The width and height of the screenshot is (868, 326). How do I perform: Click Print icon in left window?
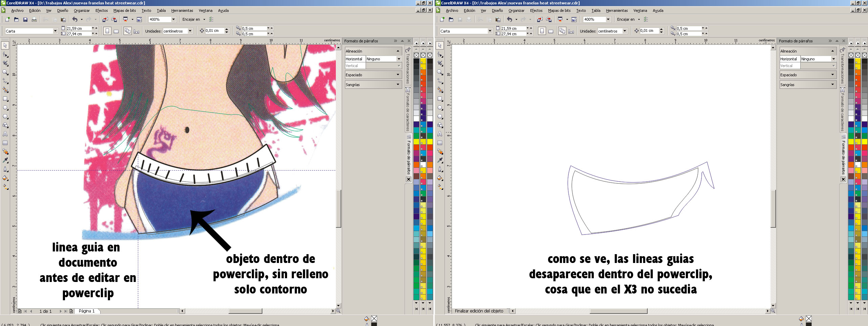tap(34, 19)
